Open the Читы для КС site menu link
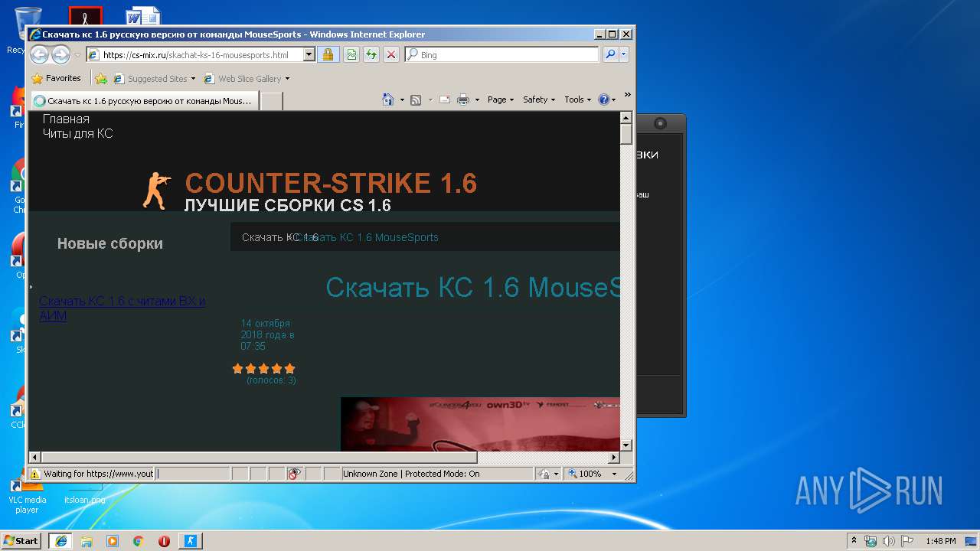The image size is (980, 551). point(77,133)
